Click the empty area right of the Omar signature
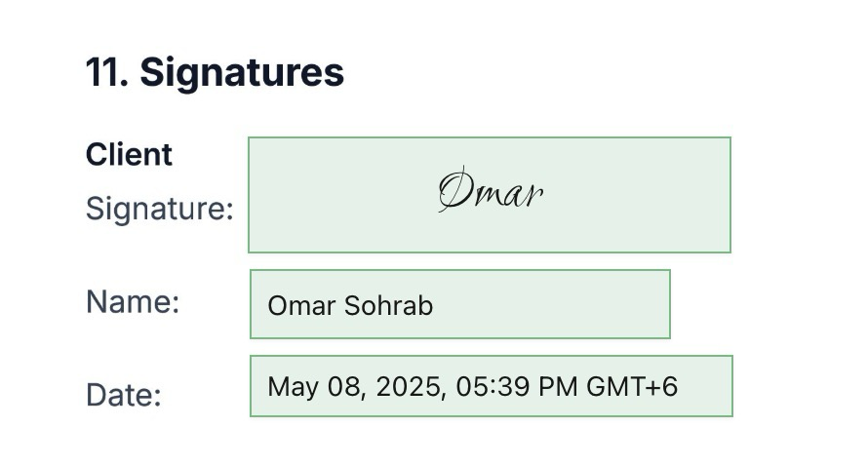Screen dimensions: 868x466 point(637,195)
